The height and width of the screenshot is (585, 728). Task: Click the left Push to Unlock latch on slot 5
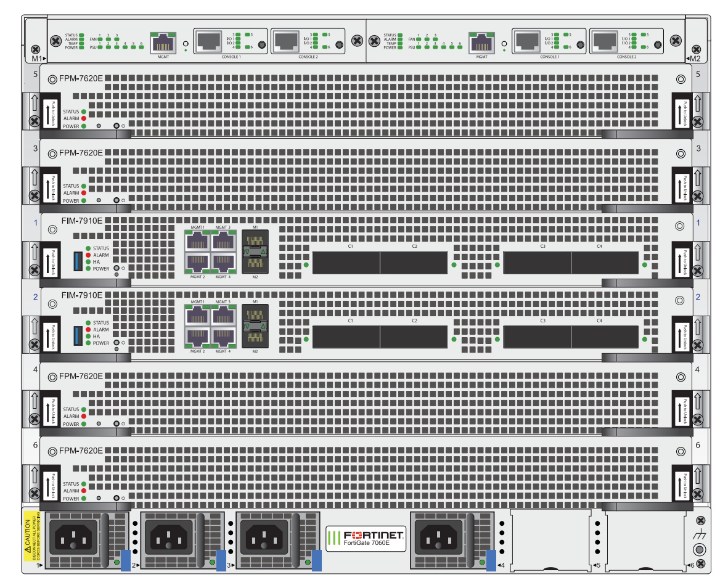point(50,114)
